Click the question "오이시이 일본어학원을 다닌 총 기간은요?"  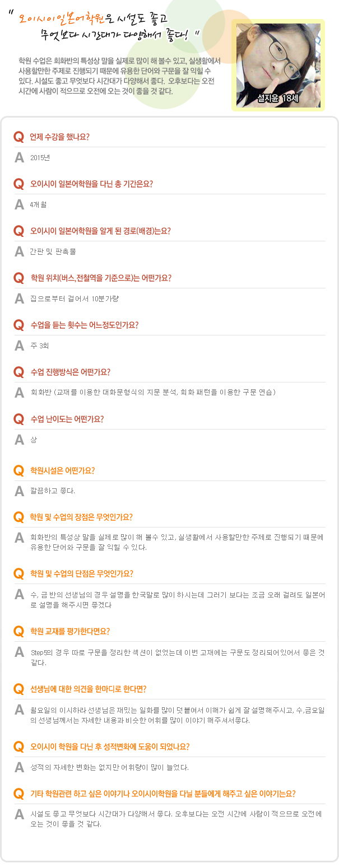(x=91, y=184)
